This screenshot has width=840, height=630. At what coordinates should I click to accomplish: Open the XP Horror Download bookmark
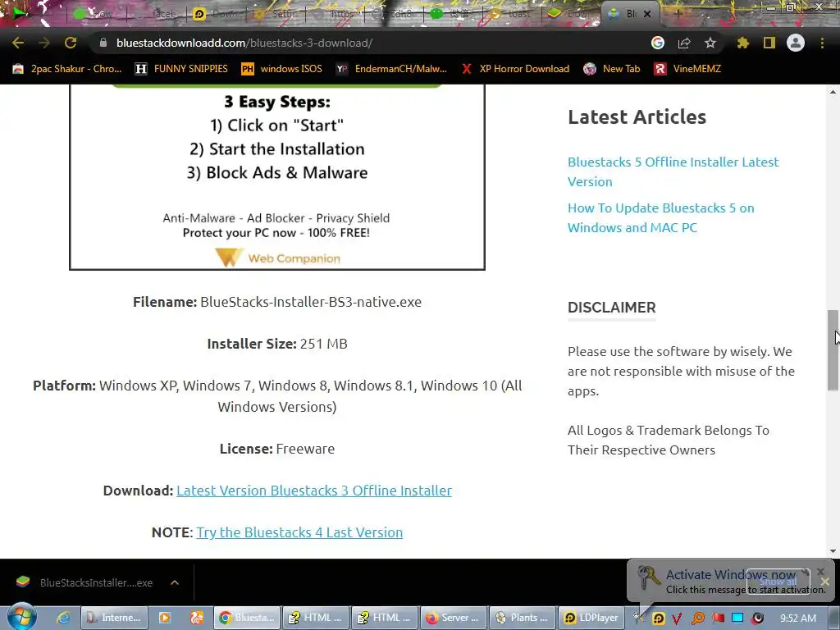click(x=515, y=69)
